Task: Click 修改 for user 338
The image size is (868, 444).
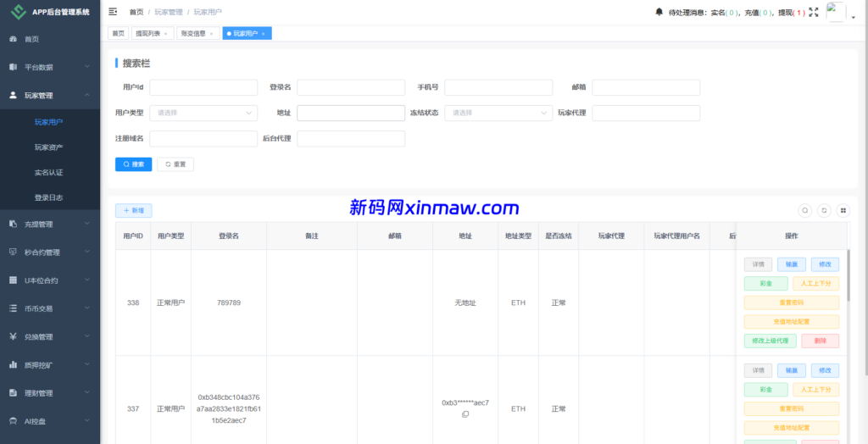Action: click(x=825, y=264)
